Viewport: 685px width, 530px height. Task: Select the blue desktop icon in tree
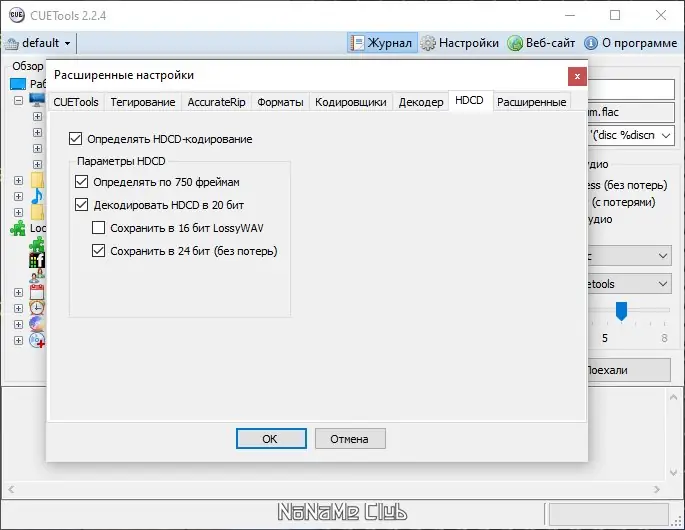click(18, 83)
